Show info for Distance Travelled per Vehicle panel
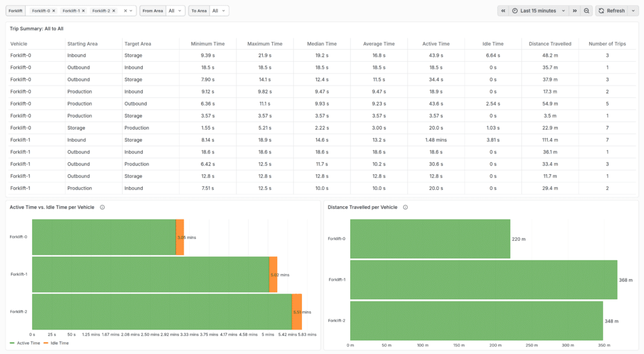Image resolution: width=644 pixels, height=354 pixels. pyautogui.click(x=406, y=207)
